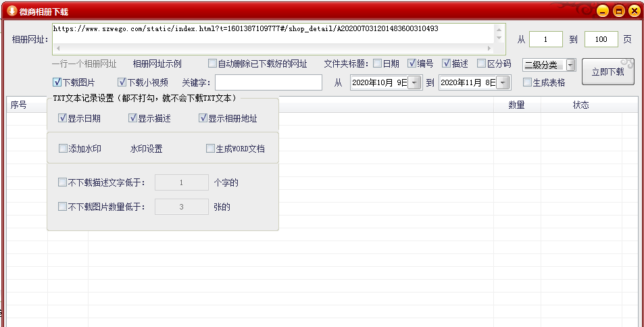The width and height of the screenshot is (644, 327).
Task: Click the 数量 column header
Action: tap(516, 105)
